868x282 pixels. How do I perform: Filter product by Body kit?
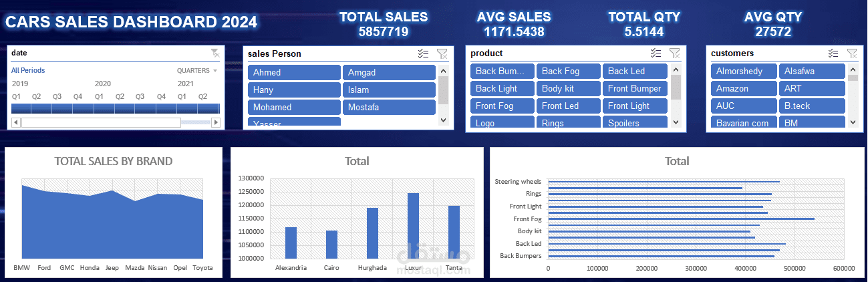(569, 88)
